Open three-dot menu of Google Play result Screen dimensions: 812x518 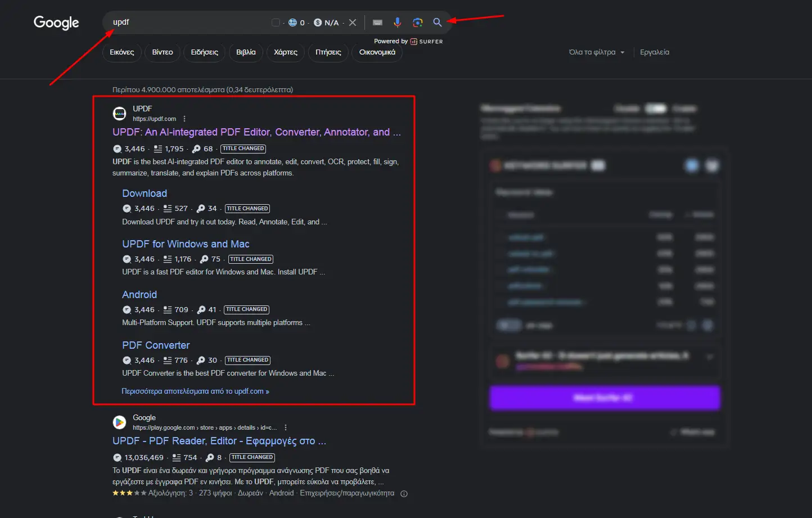[286, 427]
